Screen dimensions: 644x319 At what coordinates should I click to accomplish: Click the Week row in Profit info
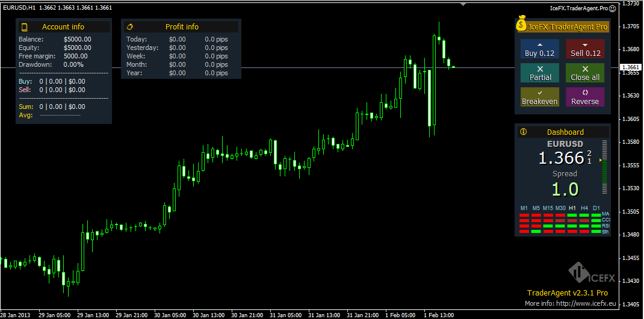click(178, 56)
